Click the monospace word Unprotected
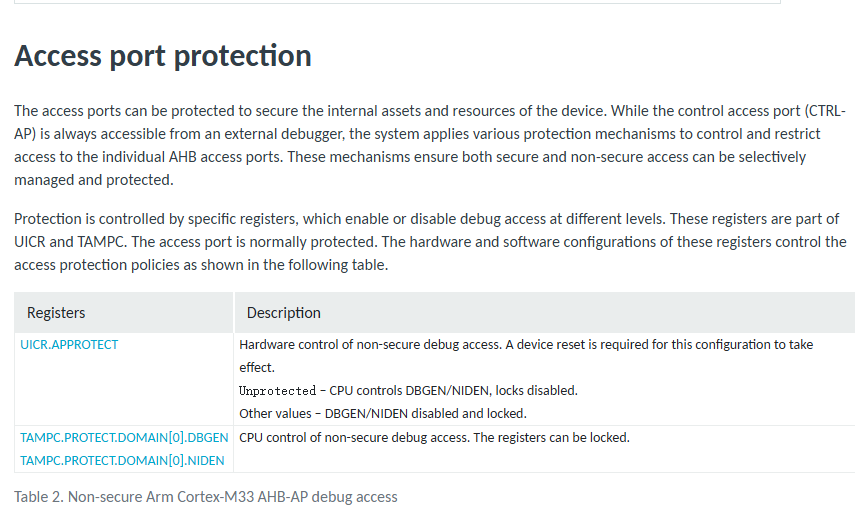Screen dimensions: 855x522 [276, 391]
